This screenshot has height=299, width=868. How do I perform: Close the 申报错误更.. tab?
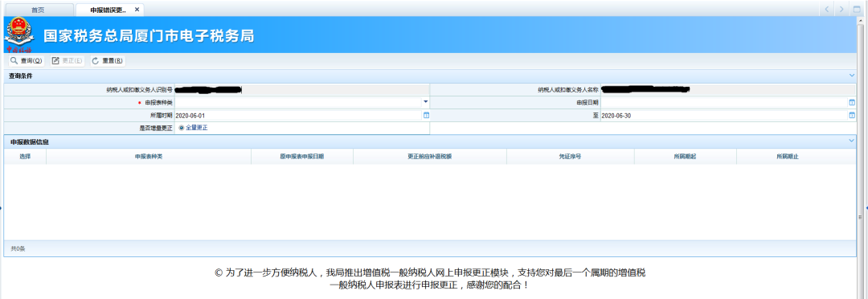[x=137, y=10]
